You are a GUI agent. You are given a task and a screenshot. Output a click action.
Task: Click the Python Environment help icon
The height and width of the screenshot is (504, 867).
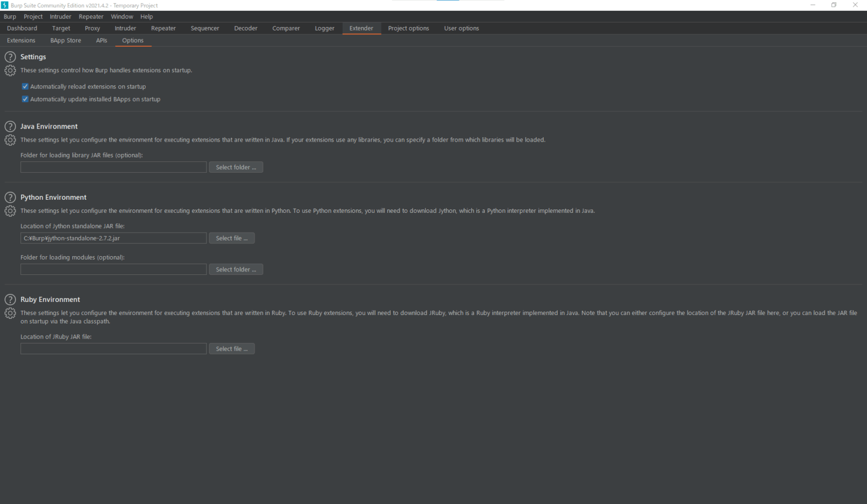[10, 197]
